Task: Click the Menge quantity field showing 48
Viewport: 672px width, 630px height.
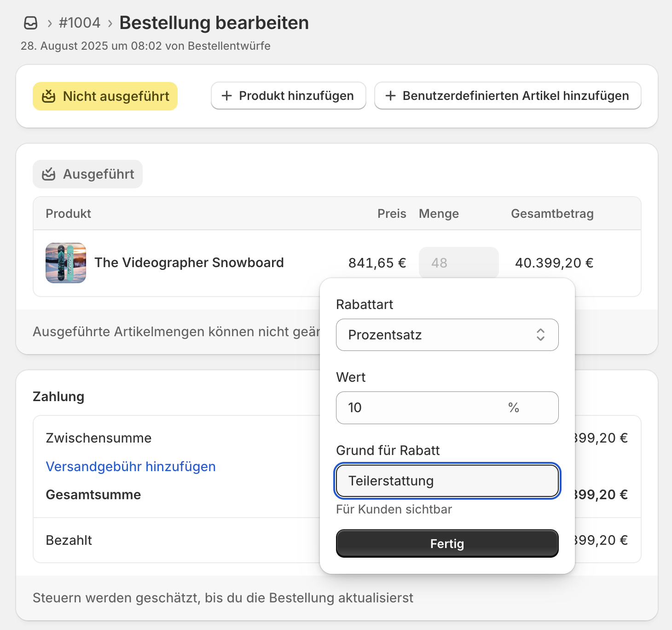Action: pos(458,263)
